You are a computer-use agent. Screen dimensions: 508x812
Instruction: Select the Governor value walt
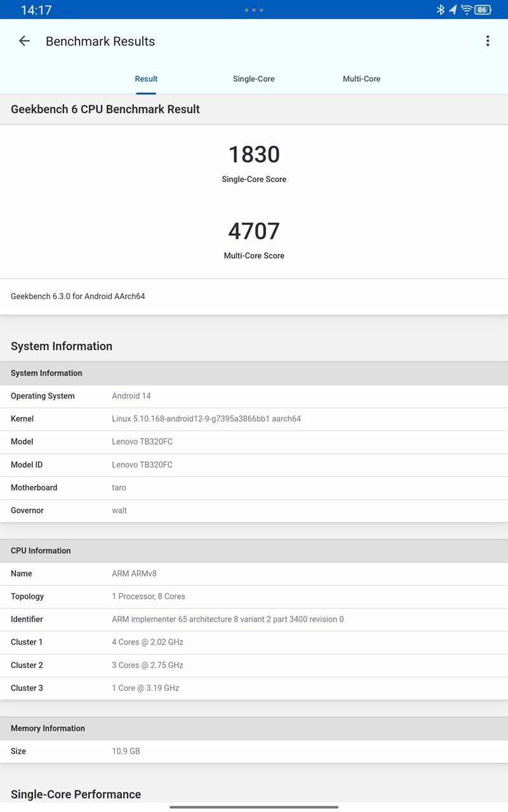coord(119,510)
